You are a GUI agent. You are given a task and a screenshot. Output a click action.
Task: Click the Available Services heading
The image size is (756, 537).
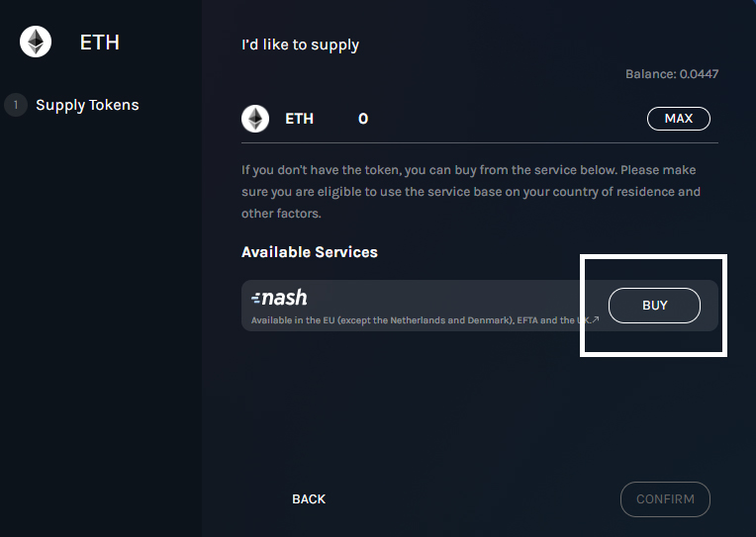(x=310, y=252)
